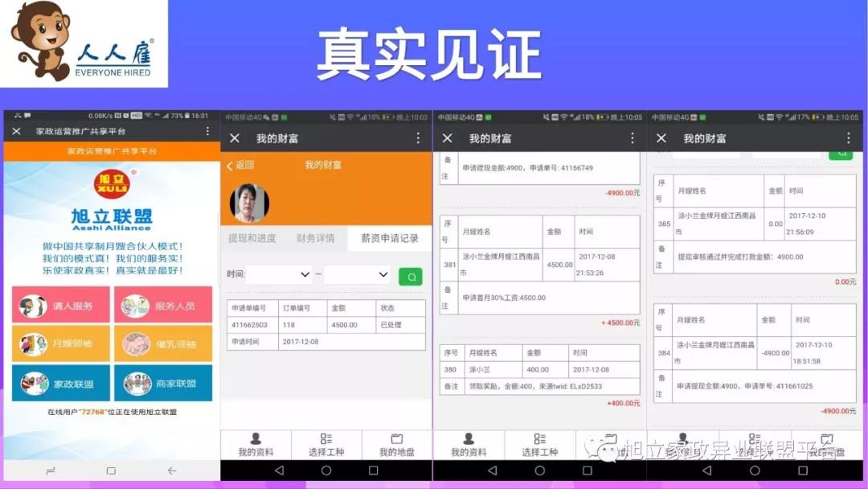The width and height of the screenshot is (868, 489).
Task: Select the red 0.00元 total
Action: tap(845, 281)
